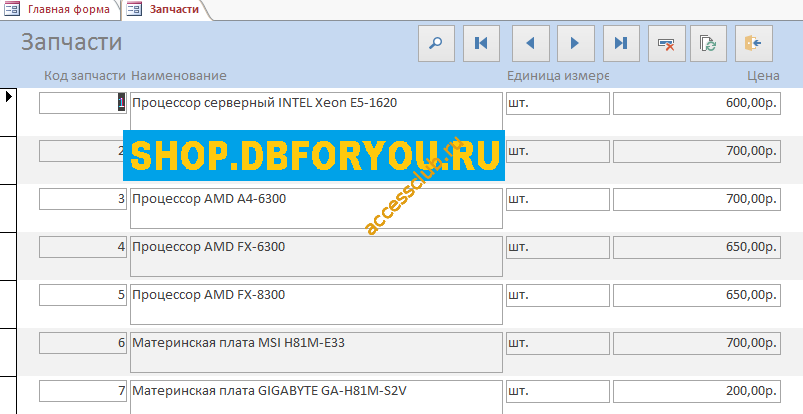The width and height of the screenshot is (803, 414).
Task: Refresh the form data
Action: (708, 44)
